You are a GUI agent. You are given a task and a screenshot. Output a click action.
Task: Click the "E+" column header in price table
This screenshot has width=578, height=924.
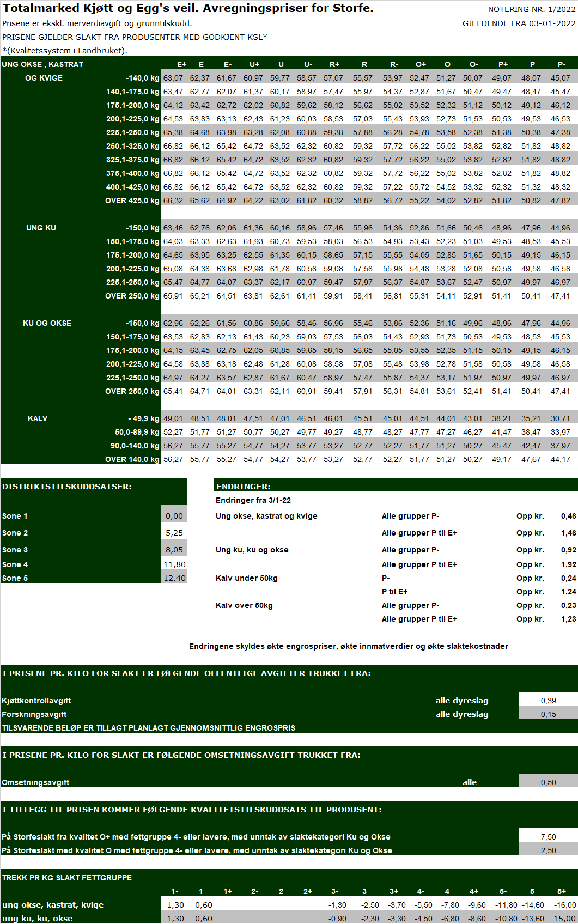(x=181, y=64)
